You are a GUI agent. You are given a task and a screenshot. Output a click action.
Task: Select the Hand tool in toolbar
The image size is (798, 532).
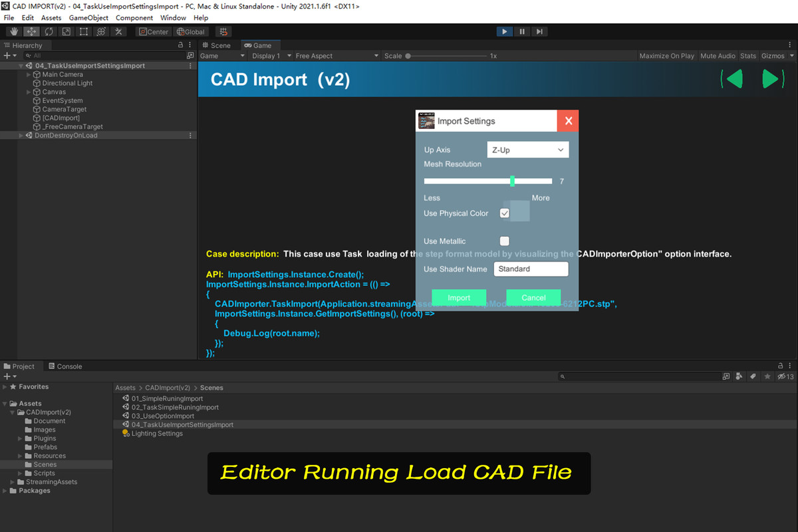click(14, 31)
